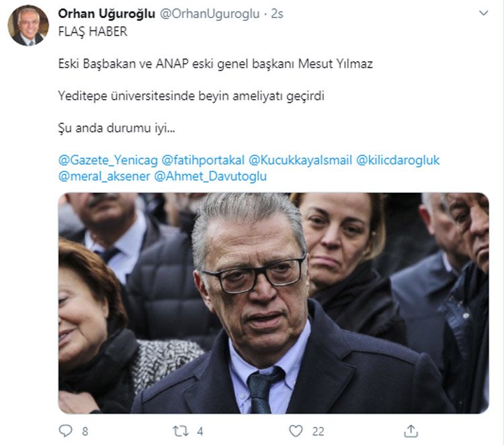Open the @kilicdarogluk mention
This screenshot has height=445, width=504.
coord(398,160)
